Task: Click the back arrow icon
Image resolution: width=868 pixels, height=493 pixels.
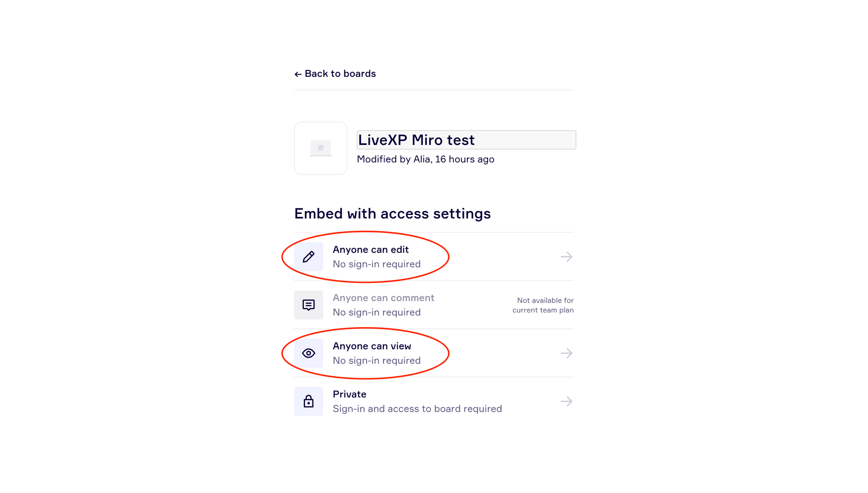Action: click(298, 74)
